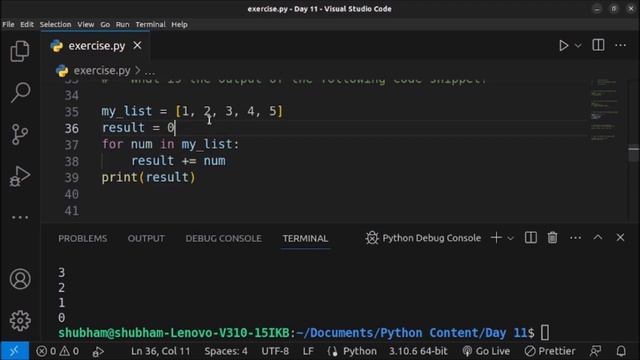Open the Terminal menu

coord(151,24)
